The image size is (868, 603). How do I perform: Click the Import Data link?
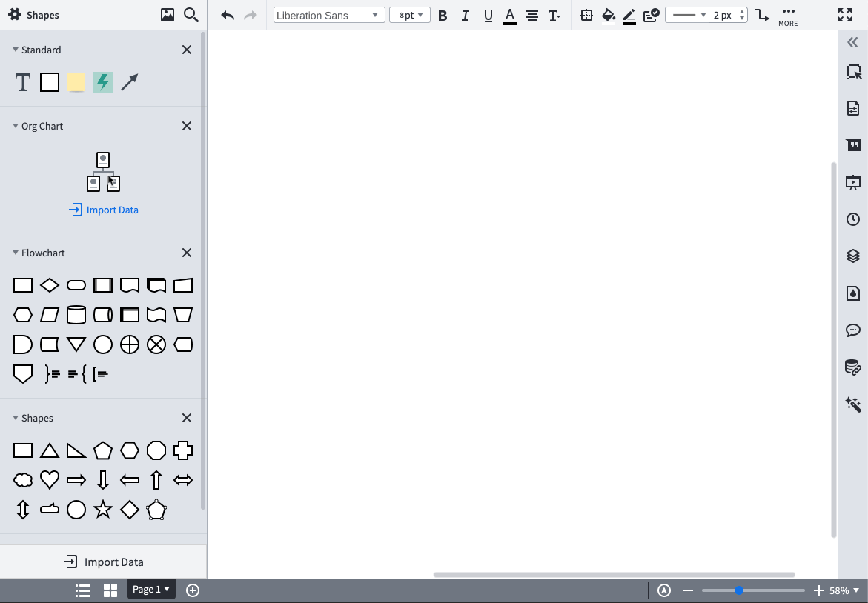point(103,210)
